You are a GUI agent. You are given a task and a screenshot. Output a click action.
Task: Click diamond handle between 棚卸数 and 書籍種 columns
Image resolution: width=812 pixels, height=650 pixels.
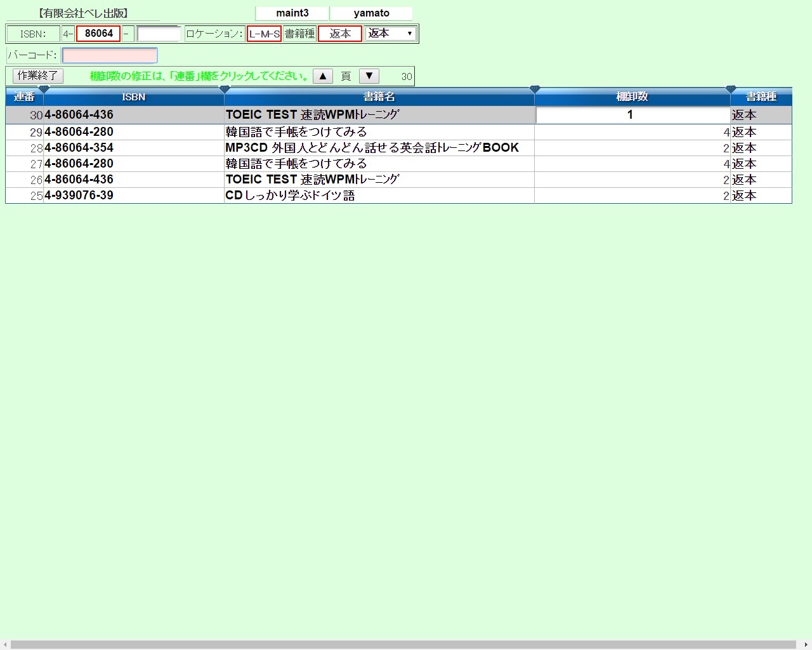731,90
